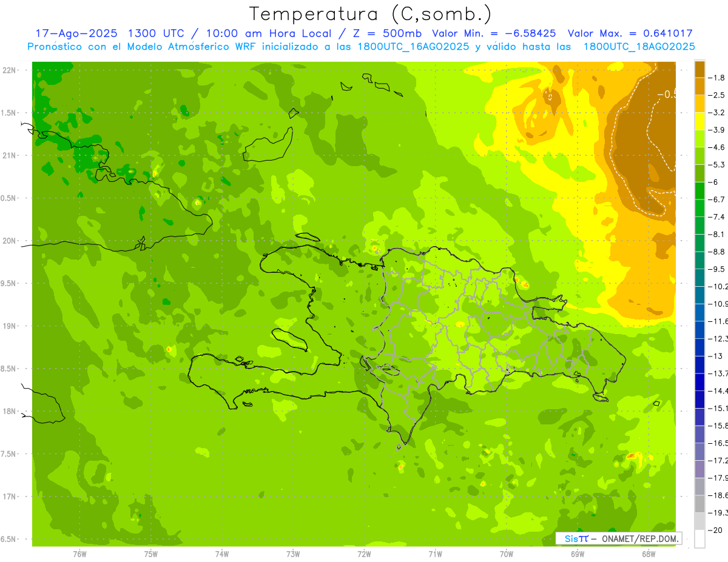728x562 pixels.
Task: Click the 74W longitude label
Action: coord(222,554)
